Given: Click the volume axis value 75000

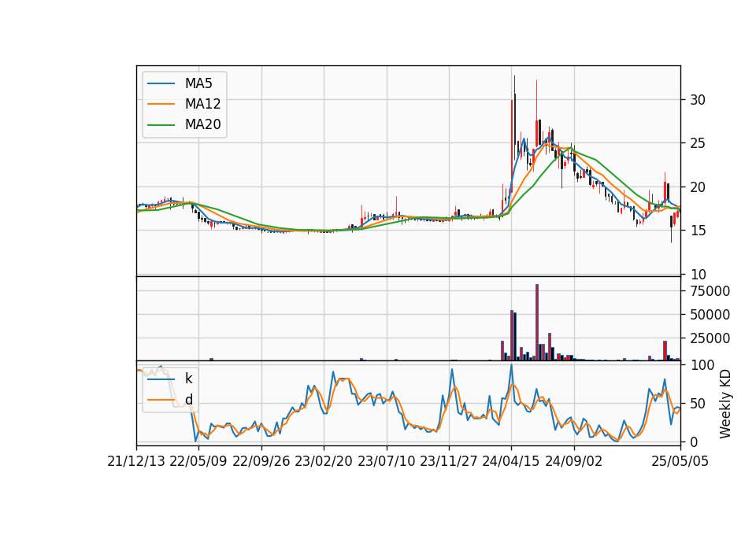Looking at the screenshot, I should 710,291.
